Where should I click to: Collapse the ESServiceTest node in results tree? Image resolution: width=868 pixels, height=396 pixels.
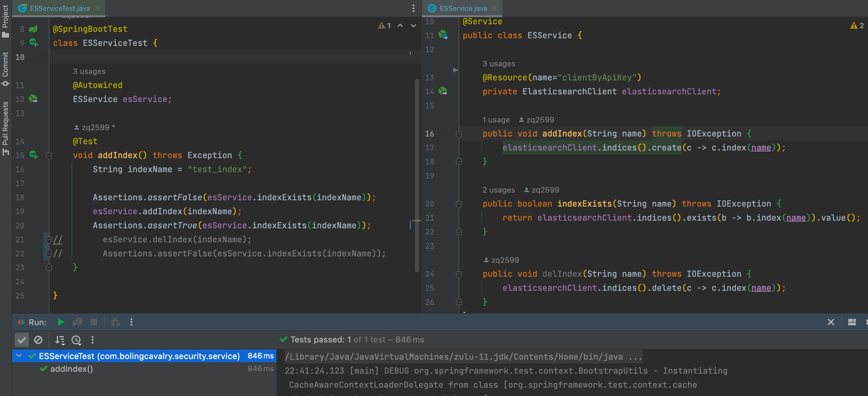coord(19,356)
